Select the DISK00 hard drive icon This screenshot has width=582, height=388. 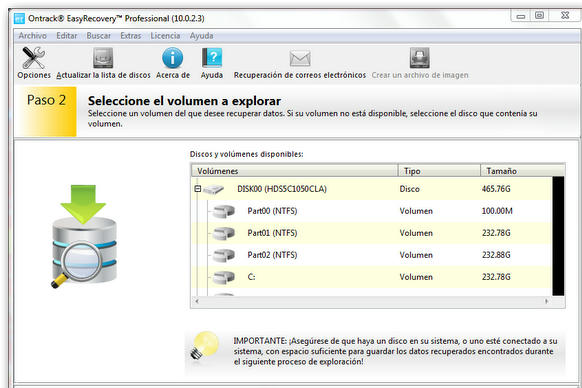(x=213, y=189)
